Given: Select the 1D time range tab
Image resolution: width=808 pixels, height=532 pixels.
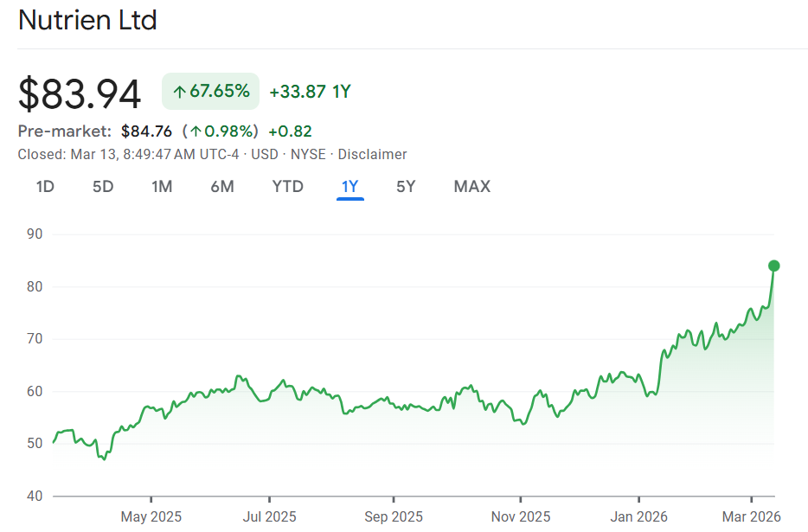Looking at the screenshot, I should pos(45,186).
